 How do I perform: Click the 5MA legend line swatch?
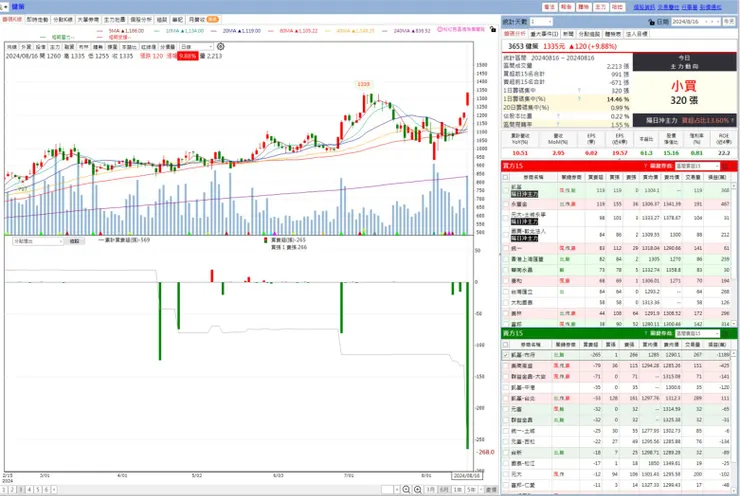pyautogui.click(x=100, y=31)
